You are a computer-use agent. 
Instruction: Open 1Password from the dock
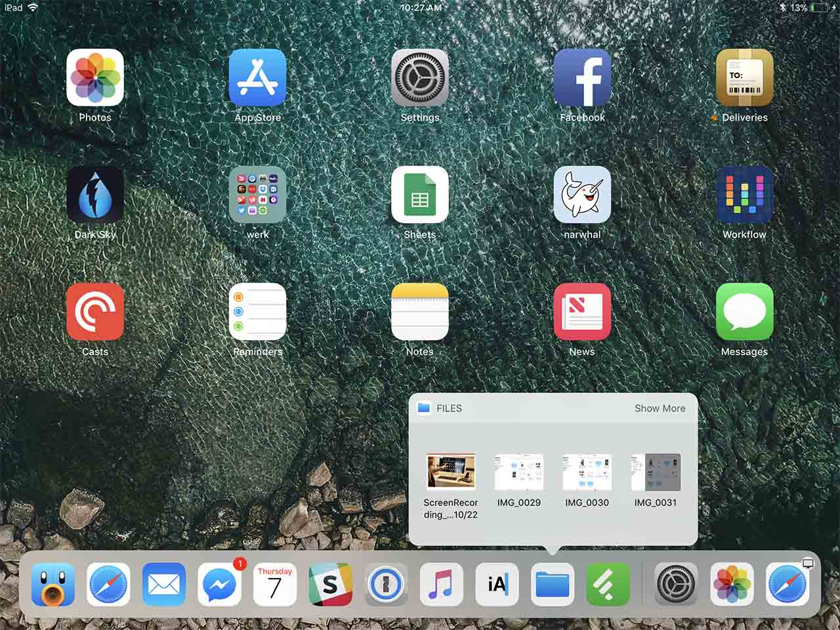pos(386,585)
